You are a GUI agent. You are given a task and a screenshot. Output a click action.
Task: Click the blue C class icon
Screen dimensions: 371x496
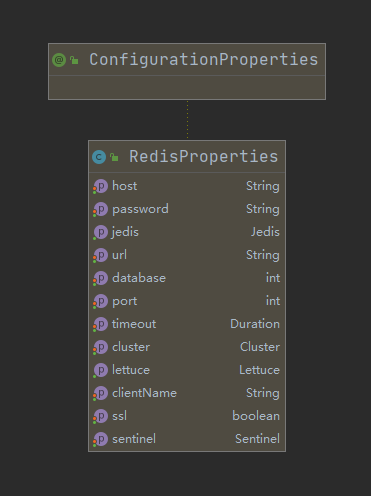[x=99, y=157]
